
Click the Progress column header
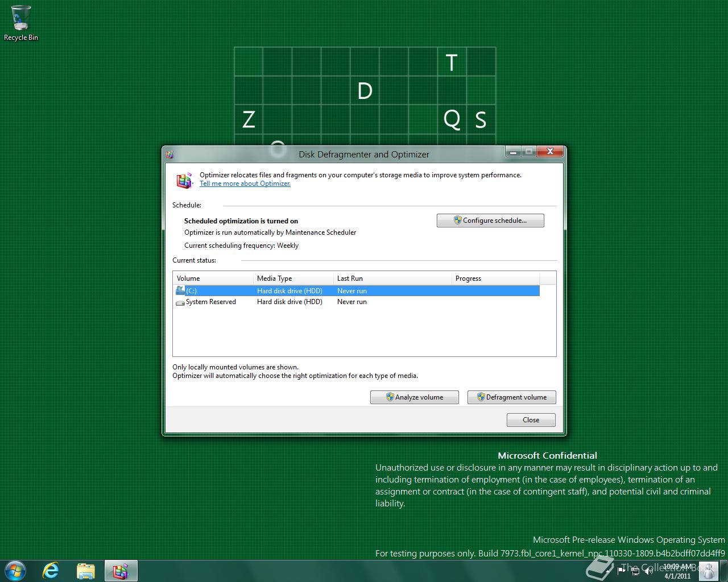pos(495,278)
